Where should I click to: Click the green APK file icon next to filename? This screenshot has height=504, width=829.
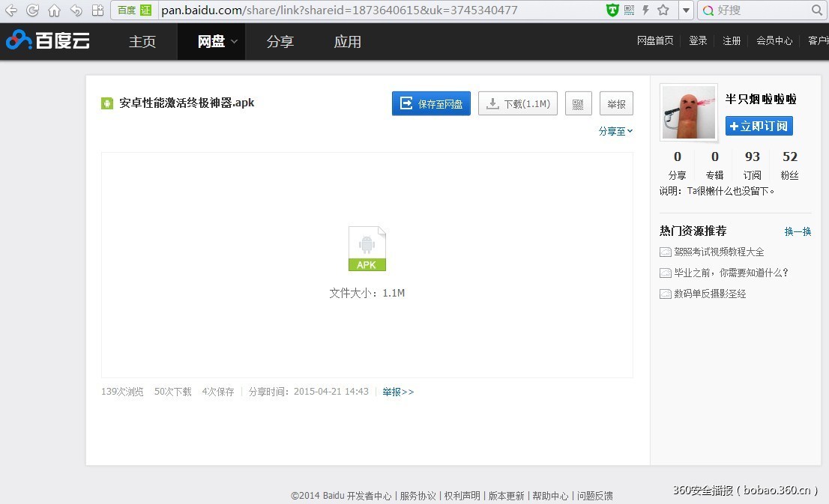click(x=106, y=103)
